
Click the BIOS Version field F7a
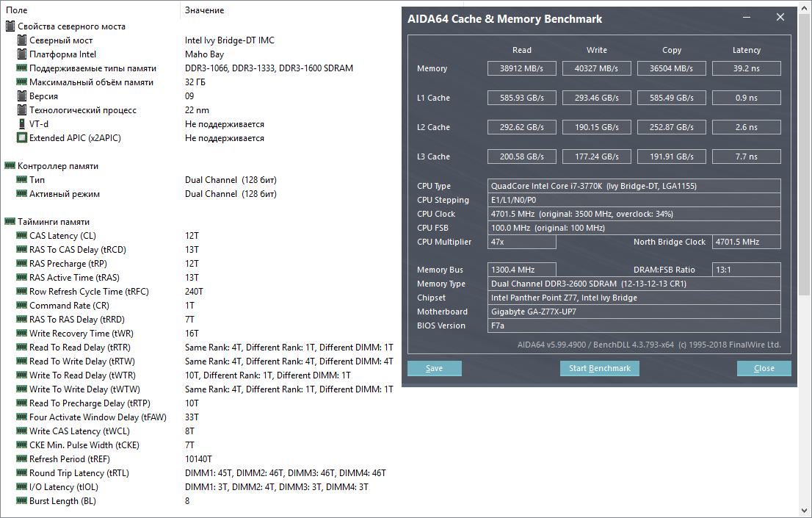point(634,325)
